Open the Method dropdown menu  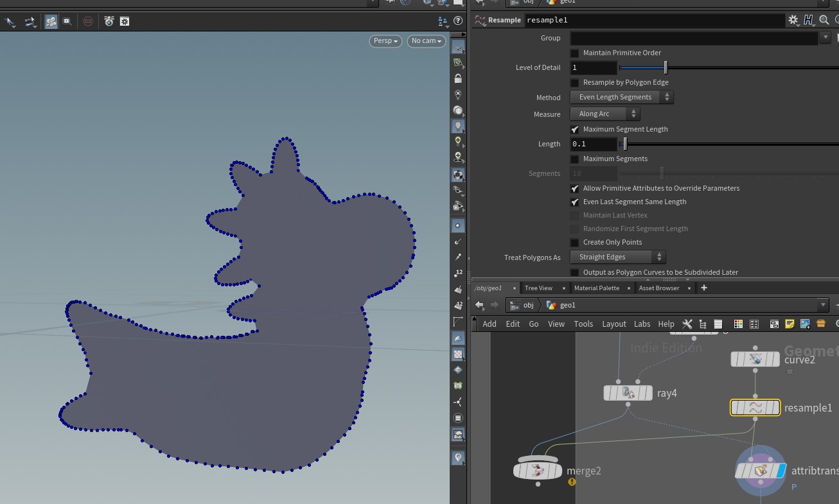click(x=621, y=98)
